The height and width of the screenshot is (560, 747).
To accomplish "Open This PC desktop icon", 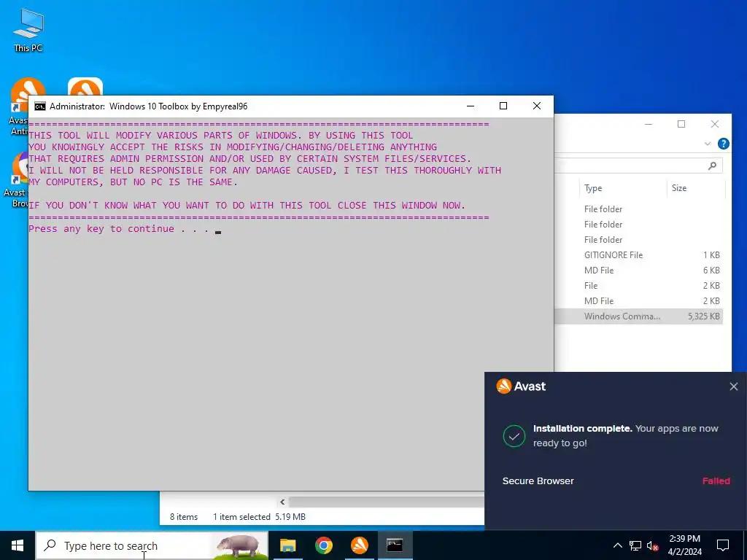I will 28,30.
